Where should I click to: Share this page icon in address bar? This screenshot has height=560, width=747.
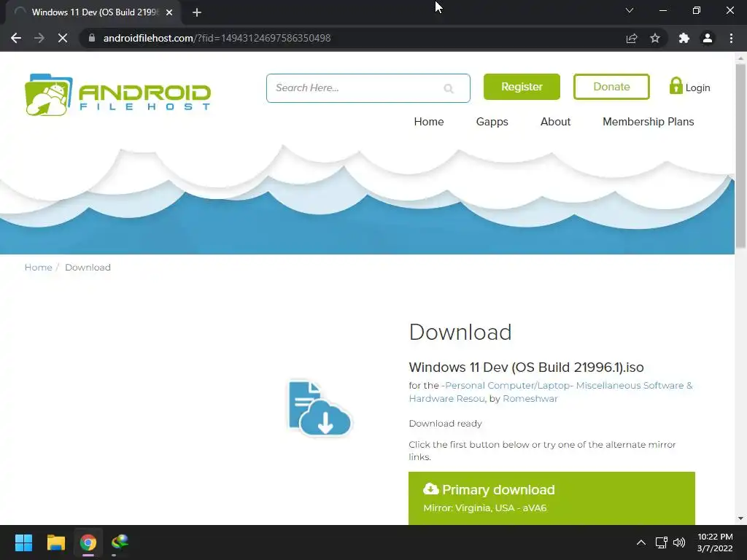[x=632, y=38]
